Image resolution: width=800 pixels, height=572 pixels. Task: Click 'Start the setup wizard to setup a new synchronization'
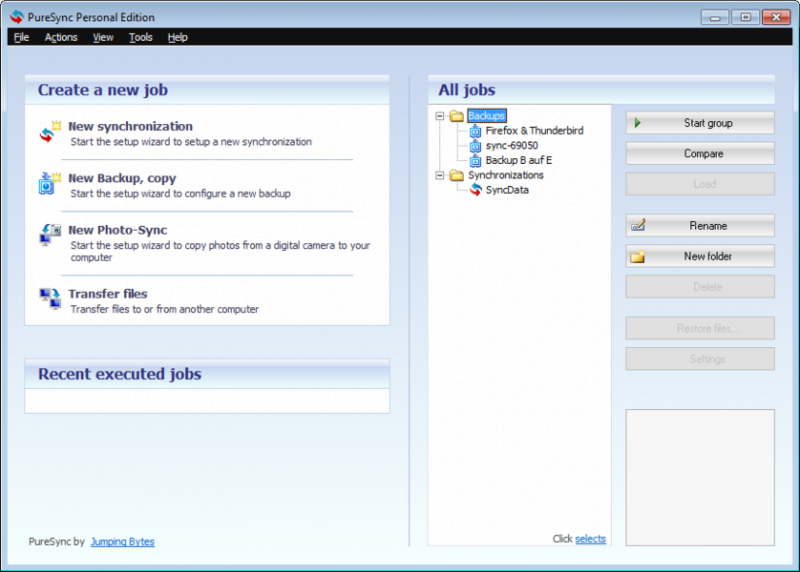(x=191, y=142)
